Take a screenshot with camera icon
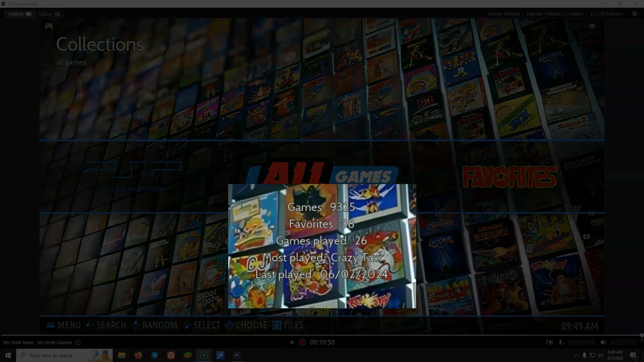Screen dimensions: 644x362 click(549, 343)
